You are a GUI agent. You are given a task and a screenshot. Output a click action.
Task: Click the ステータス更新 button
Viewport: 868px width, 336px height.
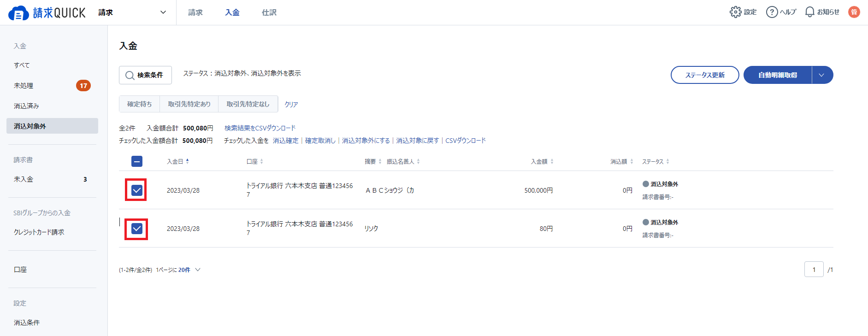click(705, 75)
